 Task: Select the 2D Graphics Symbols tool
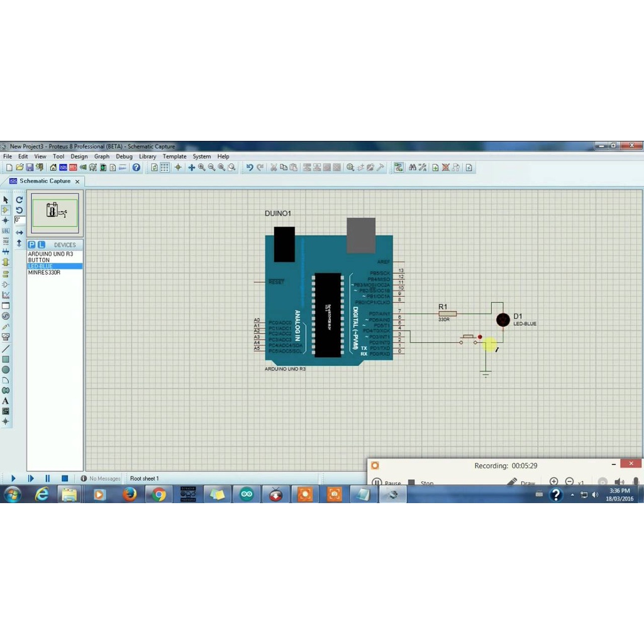coord(6,411)
